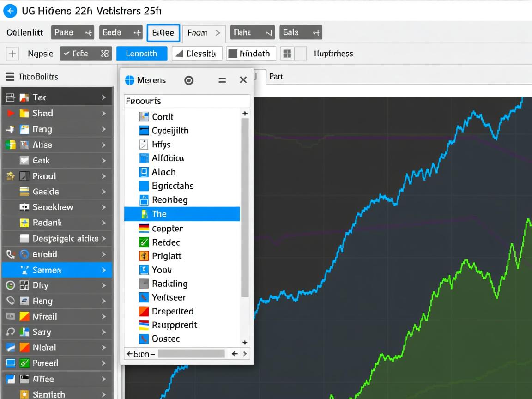532x399 pixels.
Task: Click the hamburger menu icon beside IntoBoliits
Action: pos(10,77)
